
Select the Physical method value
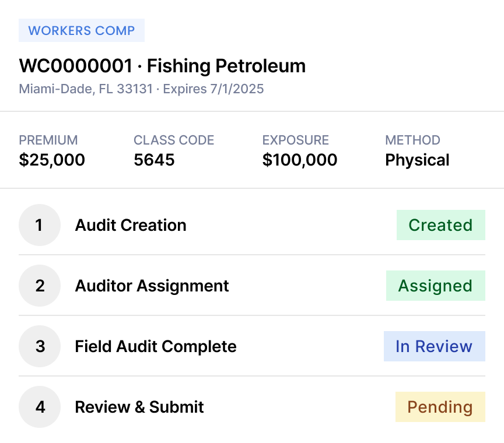[x=417, y=160]
